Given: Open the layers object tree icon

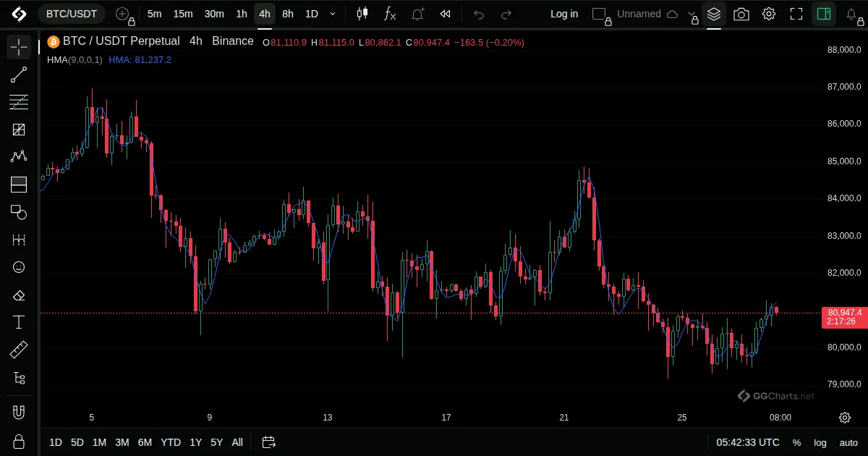Looking at the screenshot, I should (x=714, y=14).
